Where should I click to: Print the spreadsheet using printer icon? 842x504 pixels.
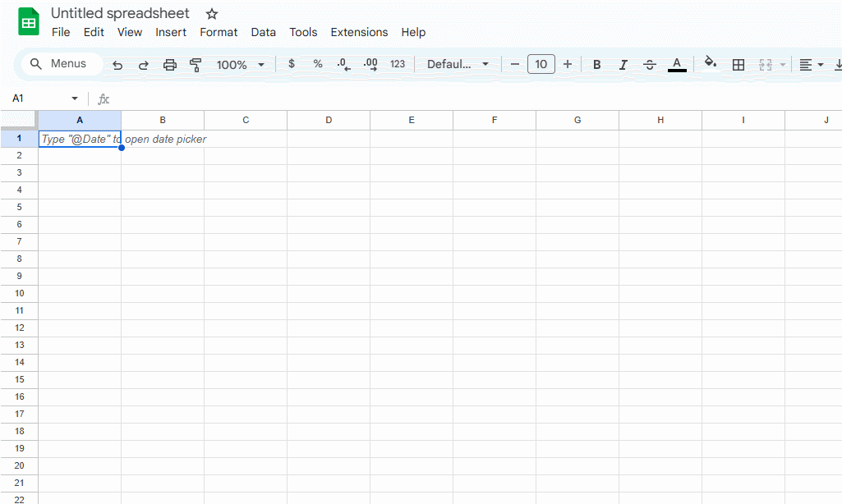169,65
